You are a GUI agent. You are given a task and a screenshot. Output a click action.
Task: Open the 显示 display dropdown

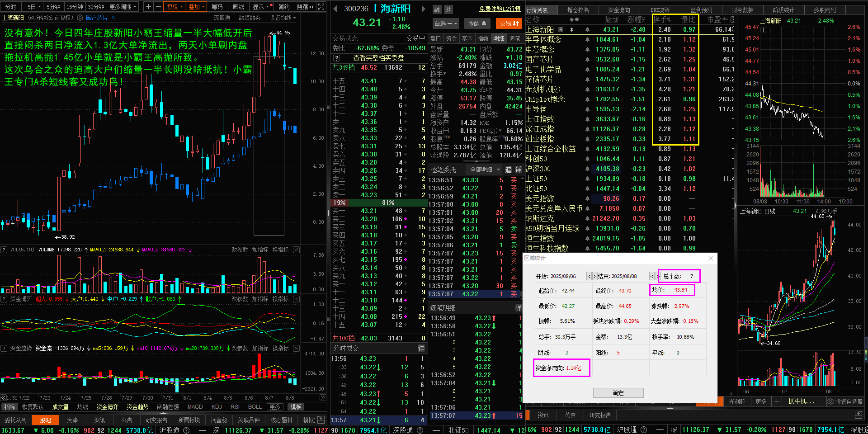261,7
